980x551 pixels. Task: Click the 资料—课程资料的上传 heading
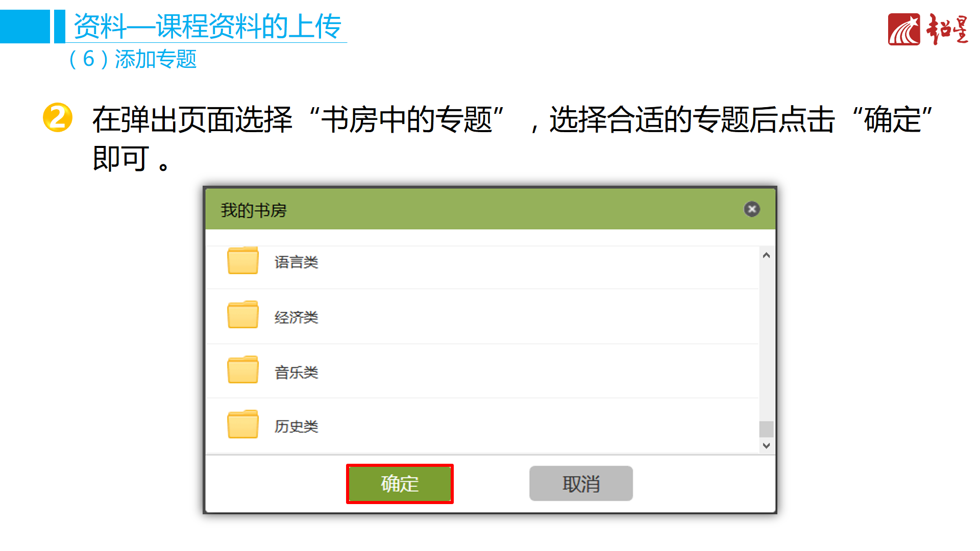pos(207,27)
